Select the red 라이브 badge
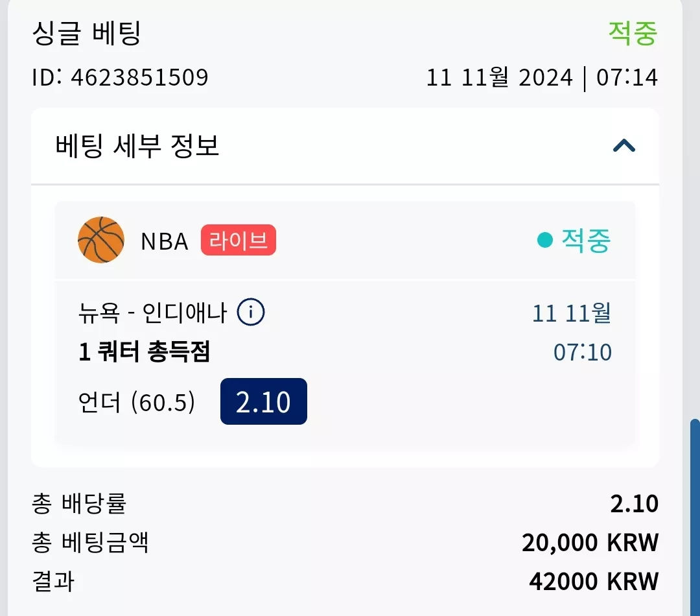Viewport: 700px width, 616px height. click(x=239, y=241)
